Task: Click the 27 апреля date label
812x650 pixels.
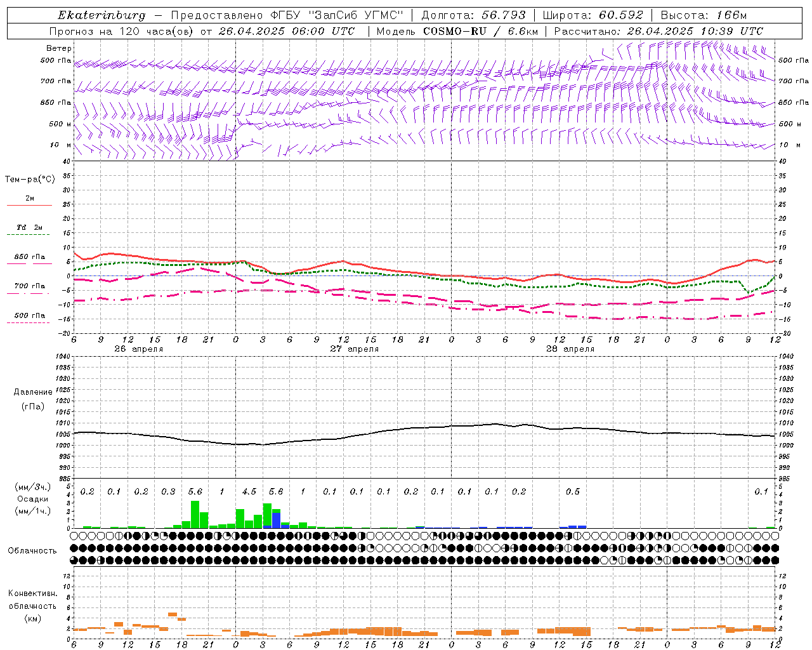Action: 354,349
